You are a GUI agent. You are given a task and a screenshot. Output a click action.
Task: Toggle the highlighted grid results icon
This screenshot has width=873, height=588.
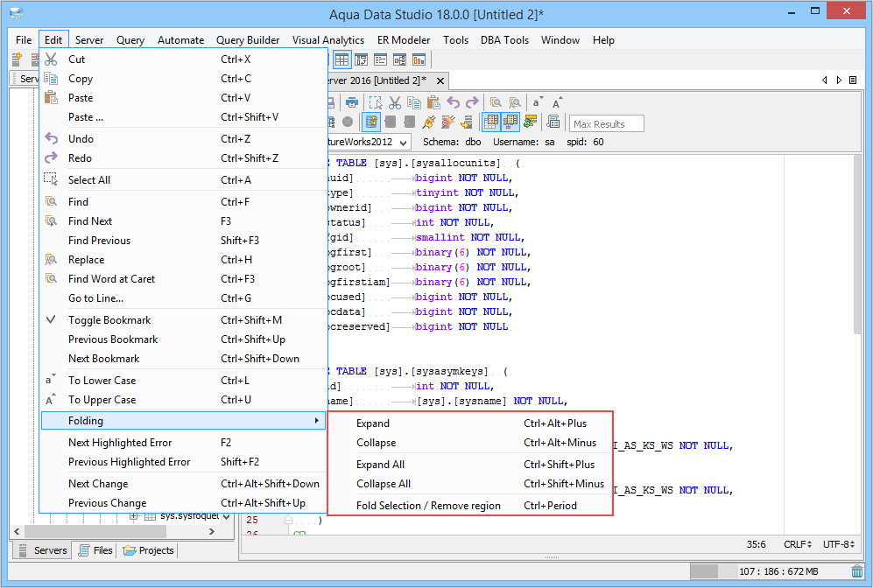[491, 122]
